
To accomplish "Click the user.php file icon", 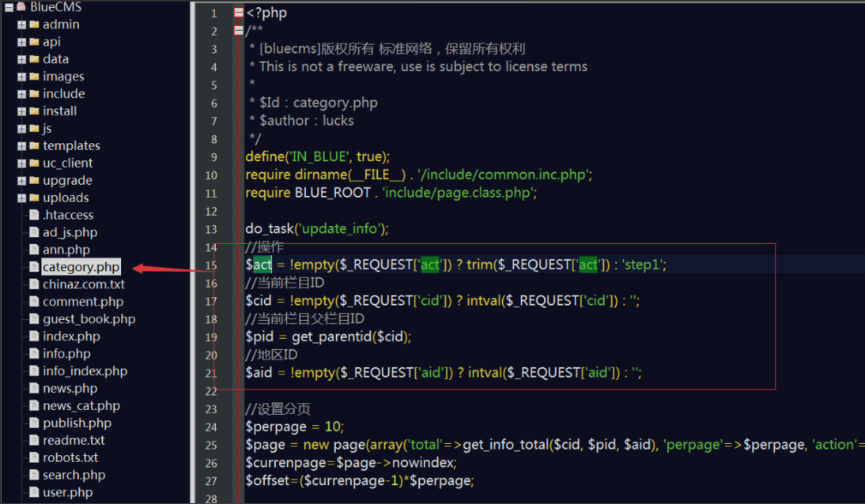I will coord(34,492).
